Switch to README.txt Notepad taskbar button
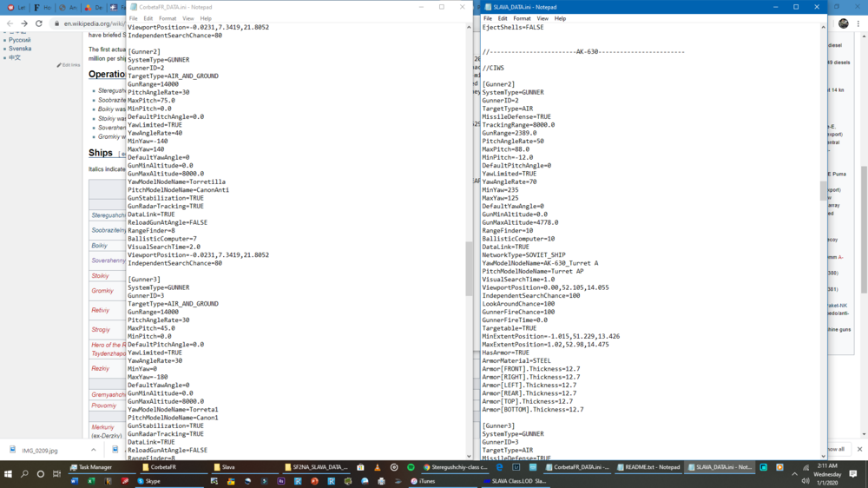This screenshot has height=488, width=868. tap(648, 467)
